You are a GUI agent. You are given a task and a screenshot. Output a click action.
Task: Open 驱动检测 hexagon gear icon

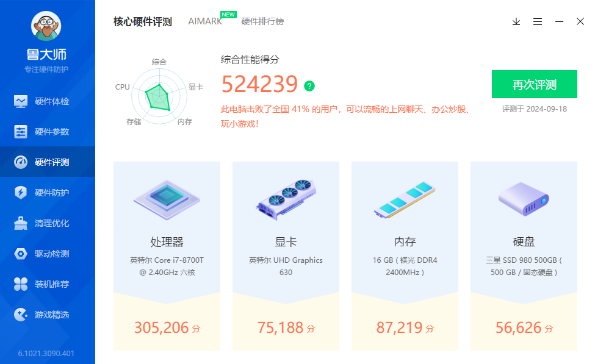21,254
